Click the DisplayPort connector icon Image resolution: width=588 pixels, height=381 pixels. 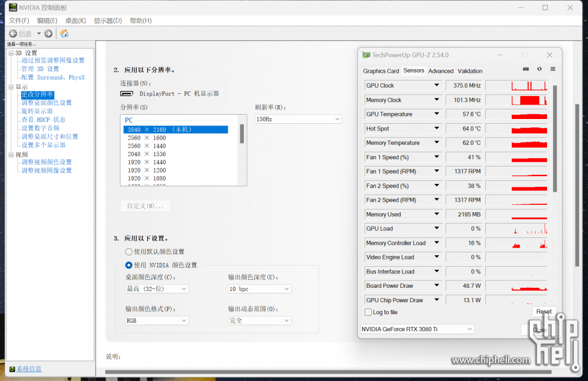[x=127, y=94]
